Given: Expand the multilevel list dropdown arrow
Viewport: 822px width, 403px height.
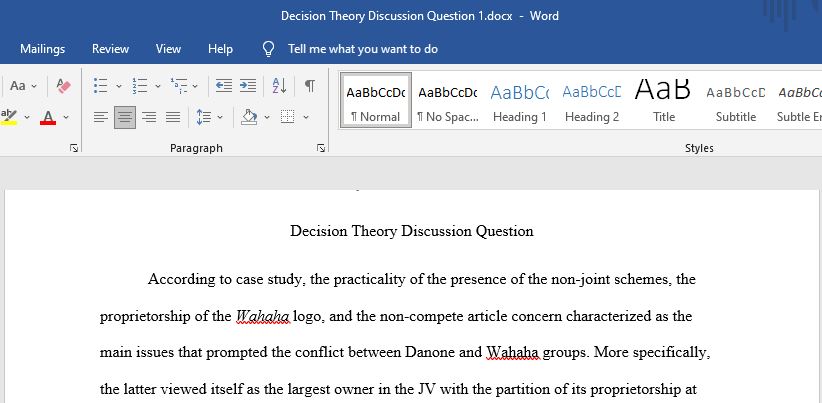Looking at the screenshot, I should coord(195,86).
